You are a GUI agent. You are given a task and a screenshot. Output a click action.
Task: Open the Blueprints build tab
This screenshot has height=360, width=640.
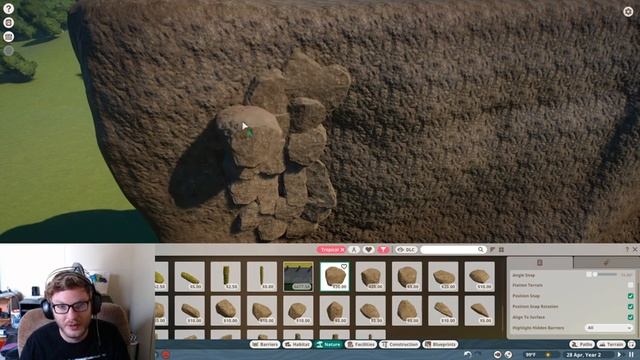point(440,344)
